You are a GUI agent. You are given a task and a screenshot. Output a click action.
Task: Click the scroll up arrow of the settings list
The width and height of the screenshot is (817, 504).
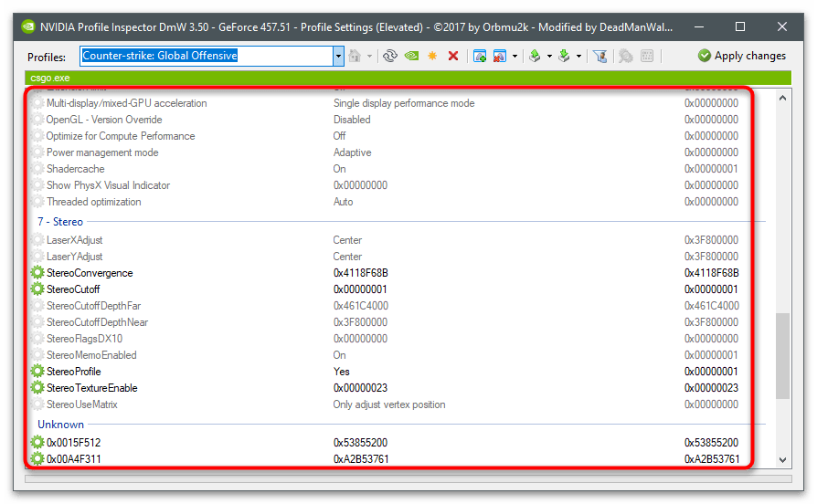782,98
